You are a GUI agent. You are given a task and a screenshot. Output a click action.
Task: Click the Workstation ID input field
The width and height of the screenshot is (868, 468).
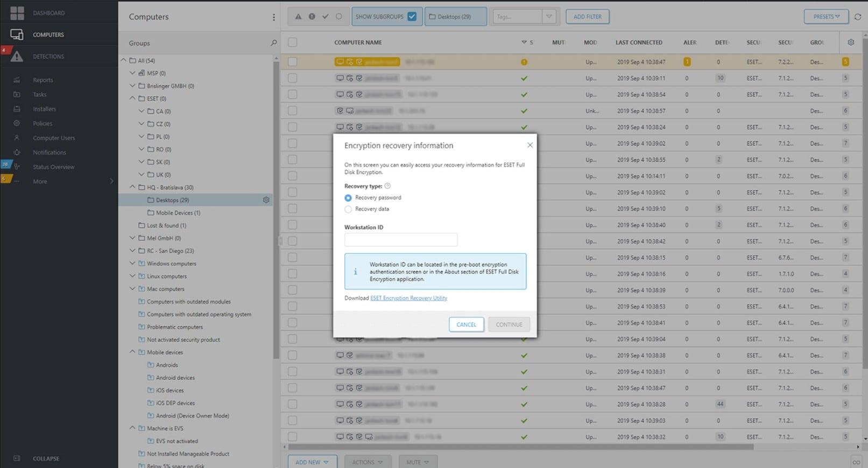(x=401, y=239)
